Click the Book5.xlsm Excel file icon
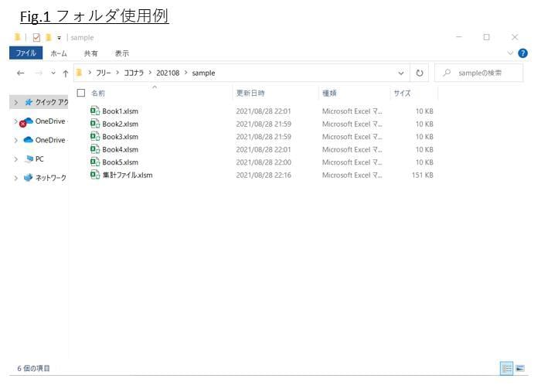 pos(95,162)
